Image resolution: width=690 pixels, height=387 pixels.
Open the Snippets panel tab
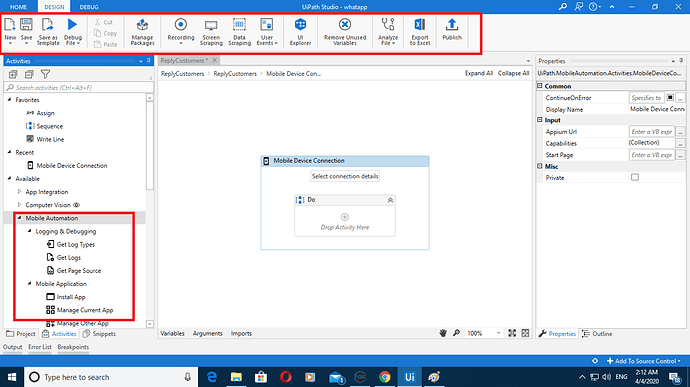[x=99, y=334]
